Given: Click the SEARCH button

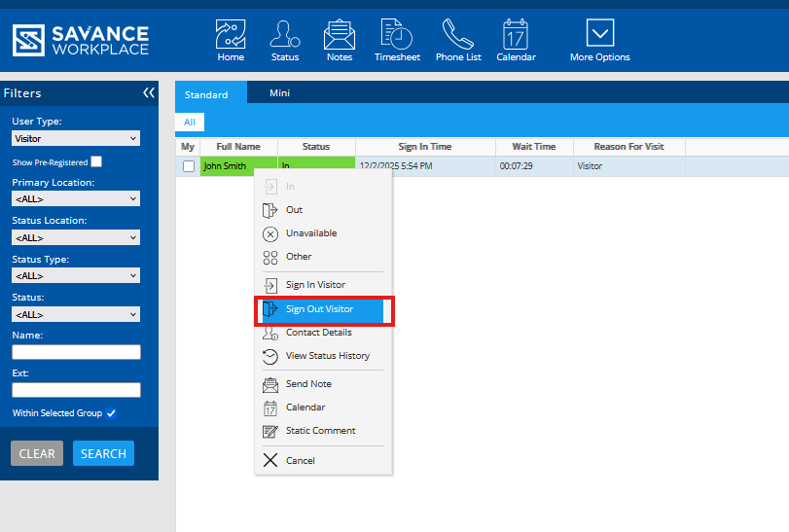Looking at the screenshot, I should tap(103, 453).
